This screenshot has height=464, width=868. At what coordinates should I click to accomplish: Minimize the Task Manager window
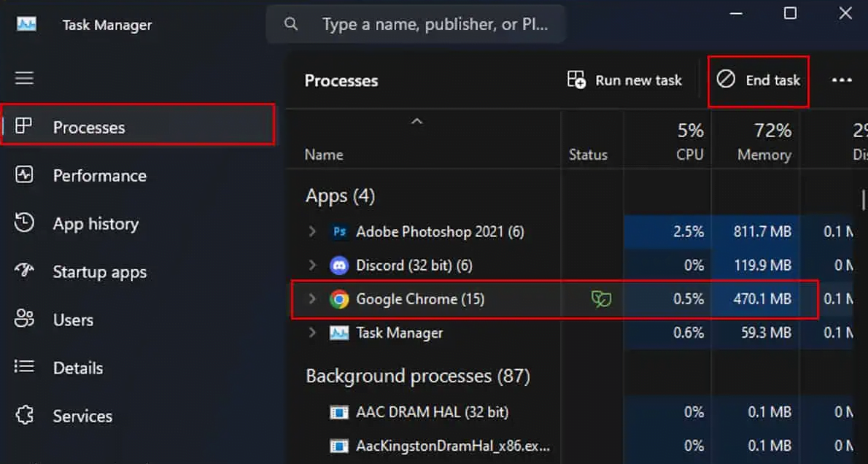pos(736,13)
